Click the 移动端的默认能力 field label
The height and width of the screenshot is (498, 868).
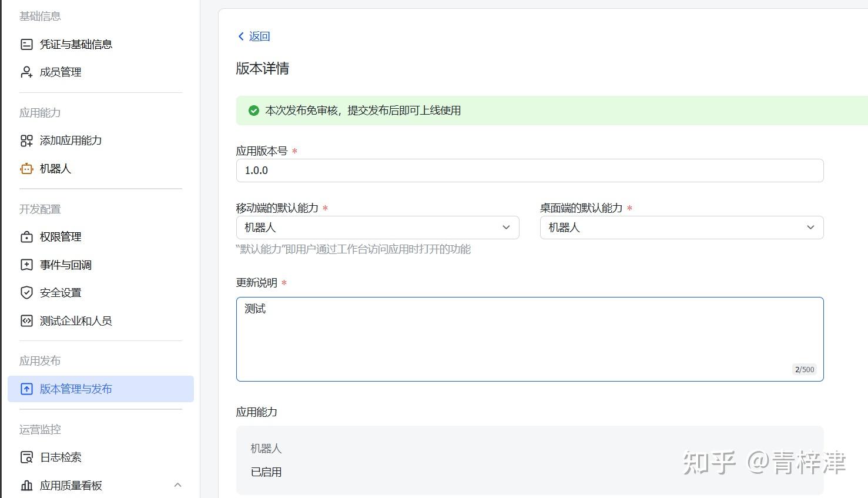[277, 208]
